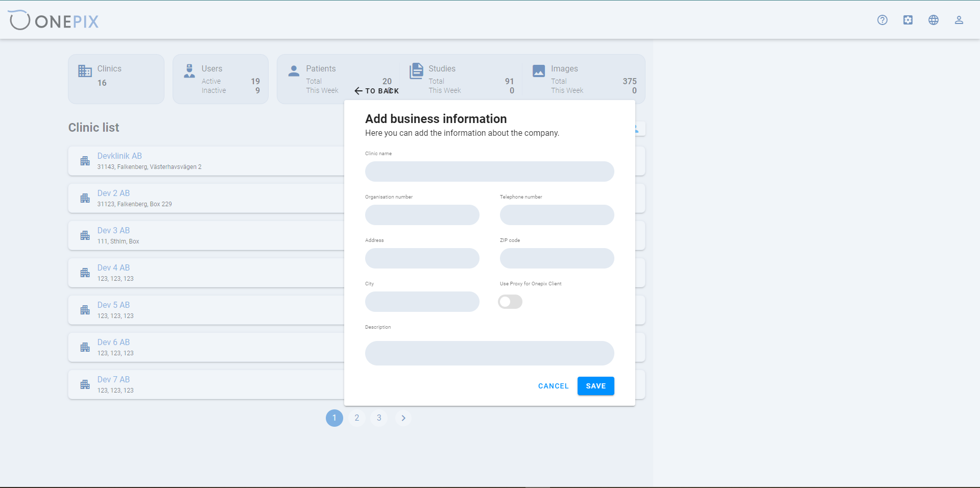Open the language globe icon
Screen dimensions: 980x488
point(933,20)
